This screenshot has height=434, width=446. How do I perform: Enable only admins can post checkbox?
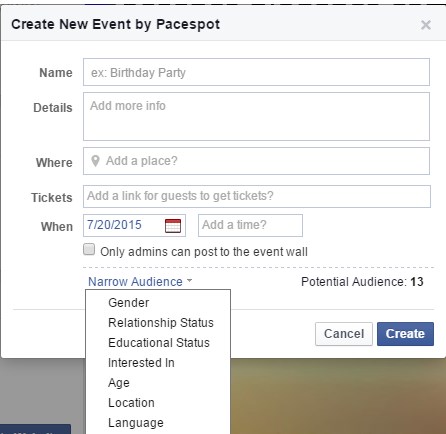coord(89,249)
